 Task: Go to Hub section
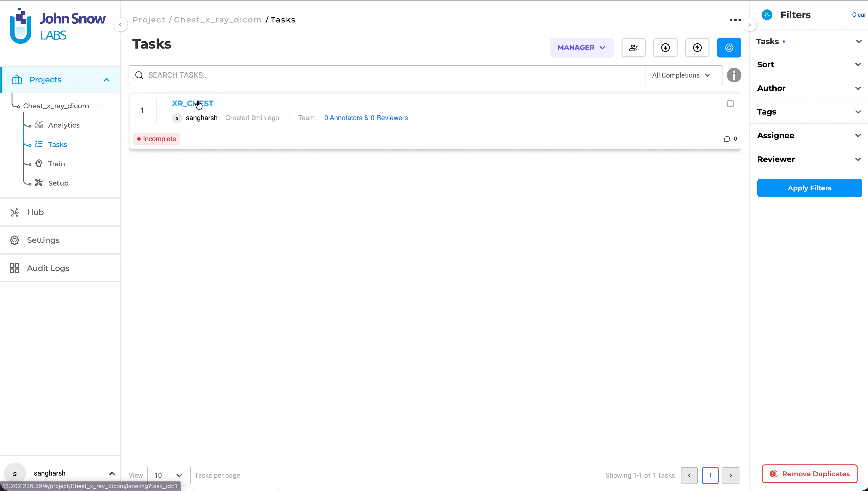(60, 212)
